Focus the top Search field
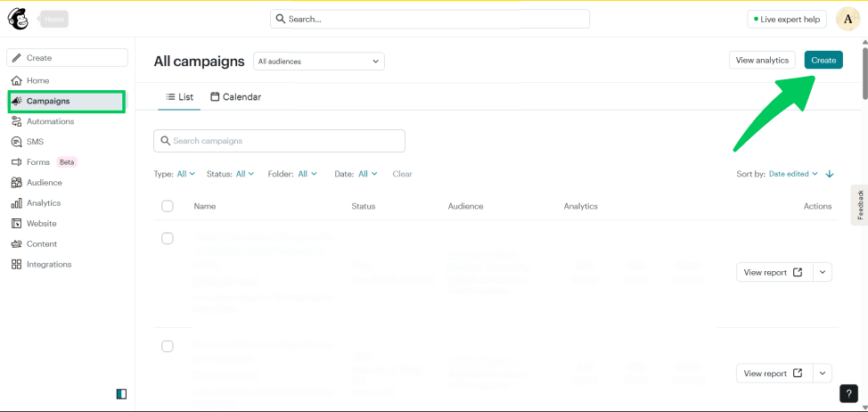Screen dimensions: 868x412 pos(430,19)
